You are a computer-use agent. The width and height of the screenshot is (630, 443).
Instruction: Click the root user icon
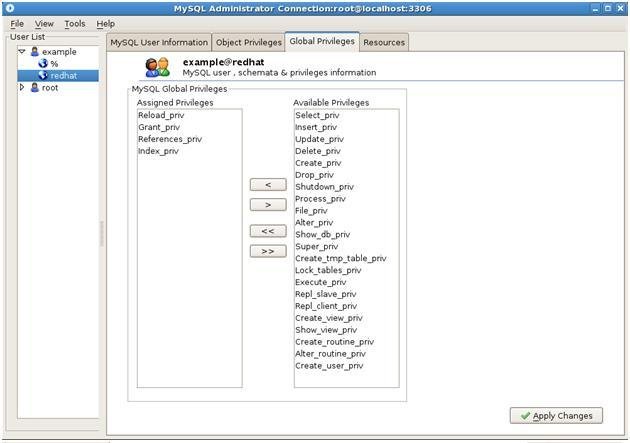pyautogui.click(x=35, y=88)
